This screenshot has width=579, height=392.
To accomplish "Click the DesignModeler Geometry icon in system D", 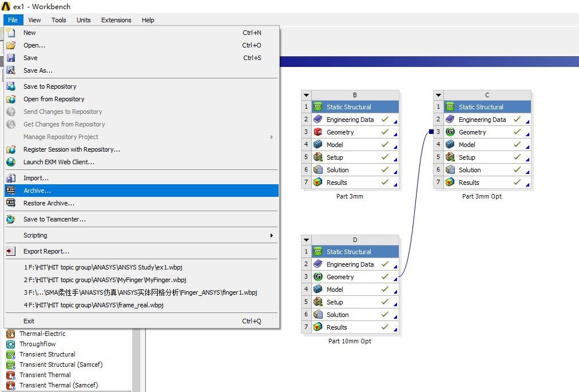I will click(x=318, y=277).
